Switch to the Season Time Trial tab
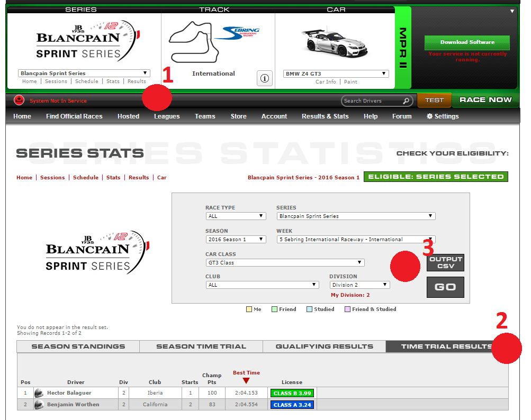Screen dimensions: 531x420 point(201,346)
